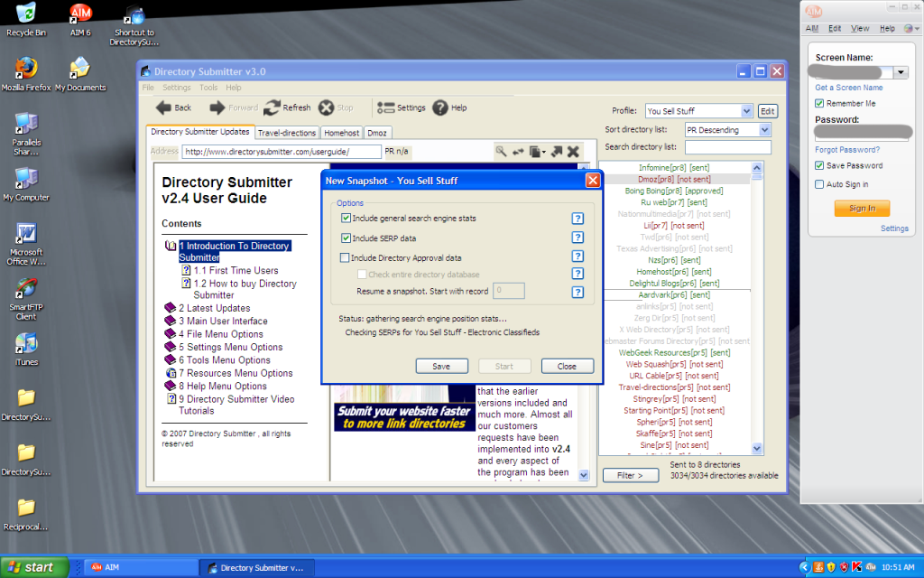Image resolution: width=924 pixels, height=578 pixels.
Task: Select the My Computer desktop icon
Action: click(x=26, y=184)
